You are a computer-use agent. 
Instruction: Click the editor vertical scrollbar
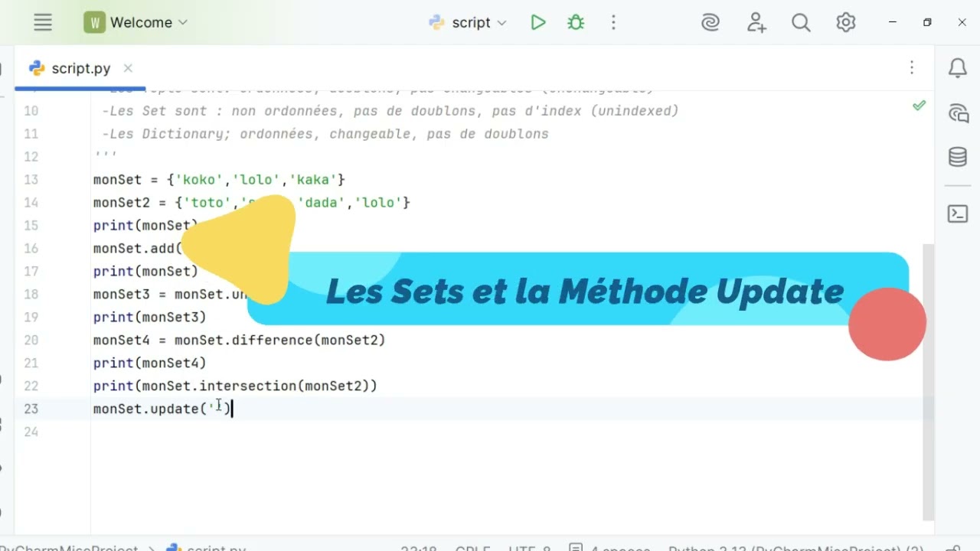929,383
